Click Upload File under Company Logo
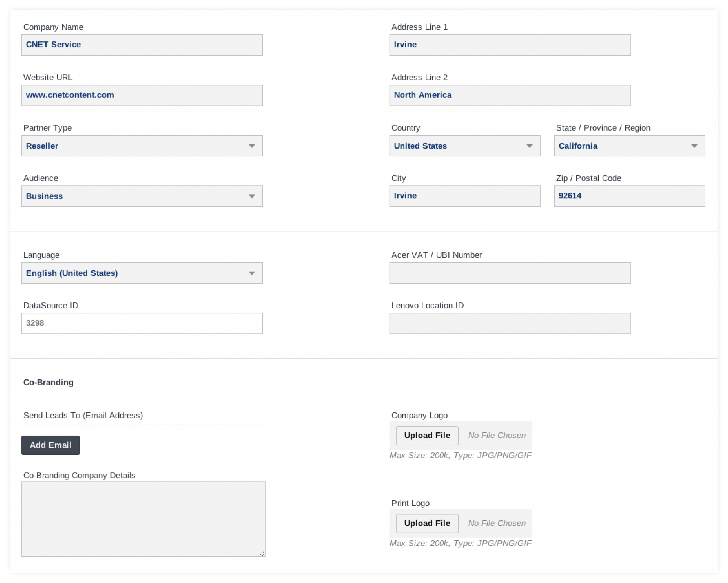Screen dimensions: 728x583 427,435
